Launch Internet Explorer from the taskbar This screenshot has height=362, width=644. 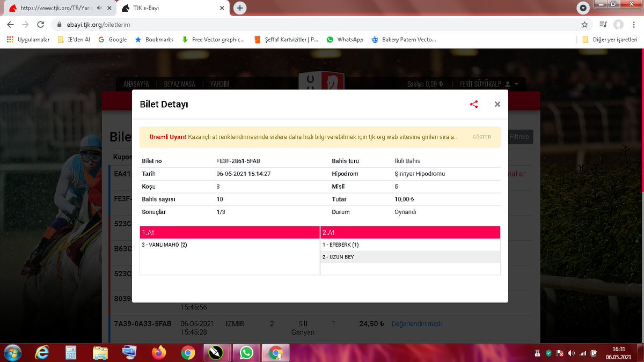(x=41, y=353)
